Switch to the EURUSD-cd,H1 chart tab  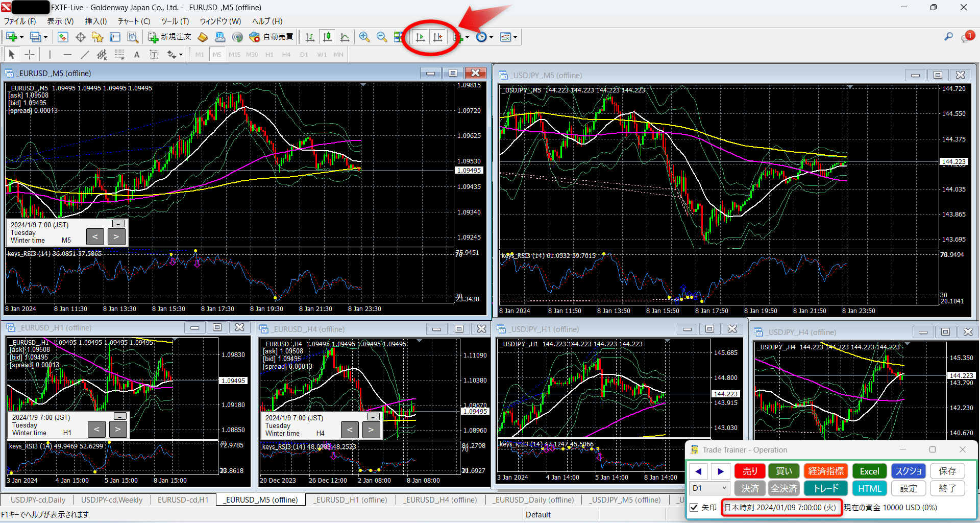tap(183, 500)
